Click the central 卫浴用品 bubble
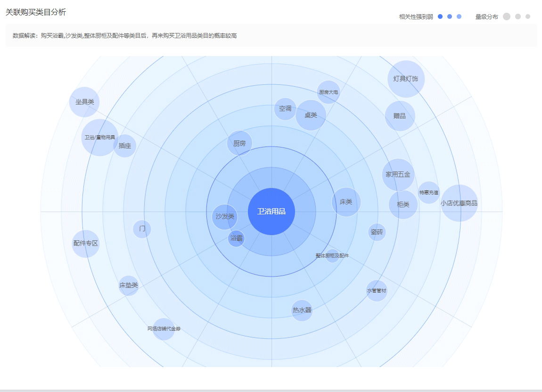 tap(271, 212)
